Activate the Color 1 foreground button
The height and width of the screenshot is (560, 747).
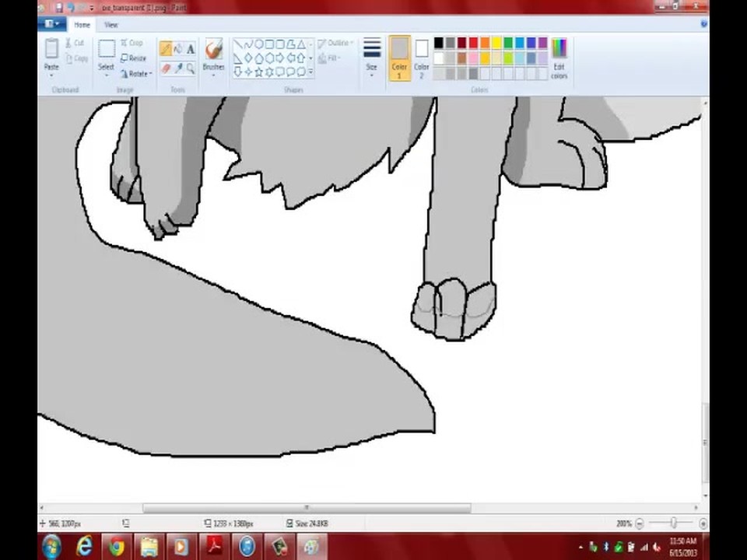(399, 58)
